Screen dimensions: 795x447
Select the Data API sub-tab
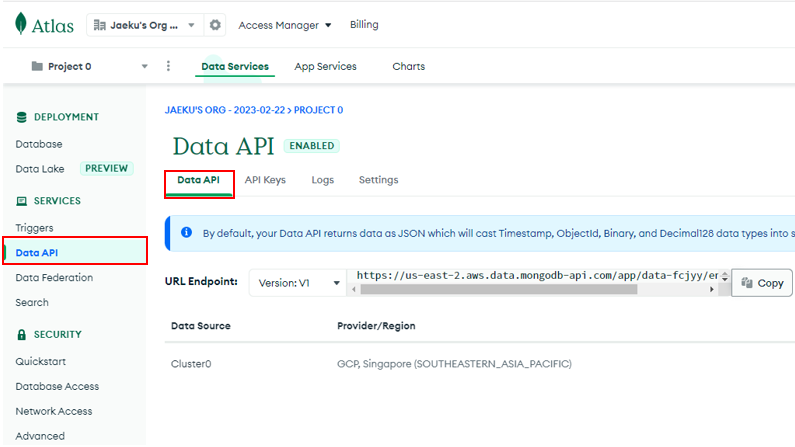(x=199, y=180)
